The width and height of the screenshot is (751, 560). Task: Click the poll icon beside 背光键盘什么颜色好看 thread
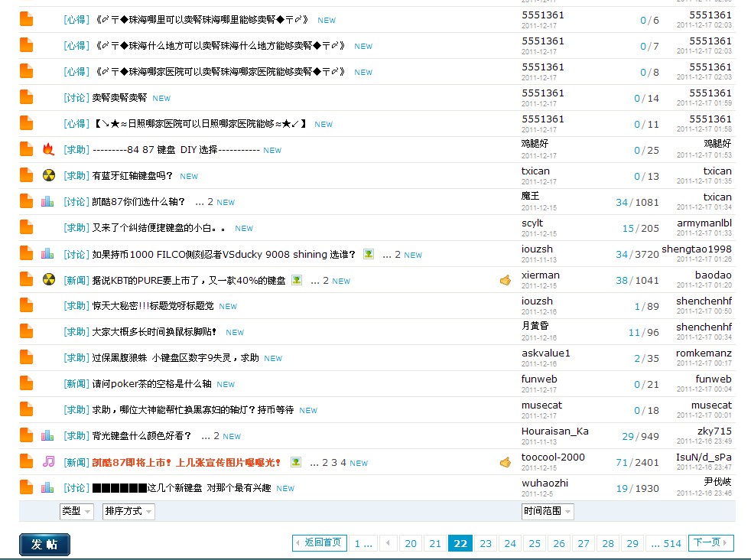[48, 436]
